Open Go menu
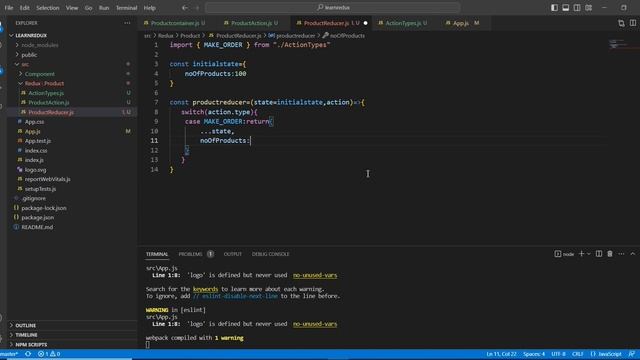The width and height of the screenshot is (640, 360). pyautogui.click(x=88, y=8)
